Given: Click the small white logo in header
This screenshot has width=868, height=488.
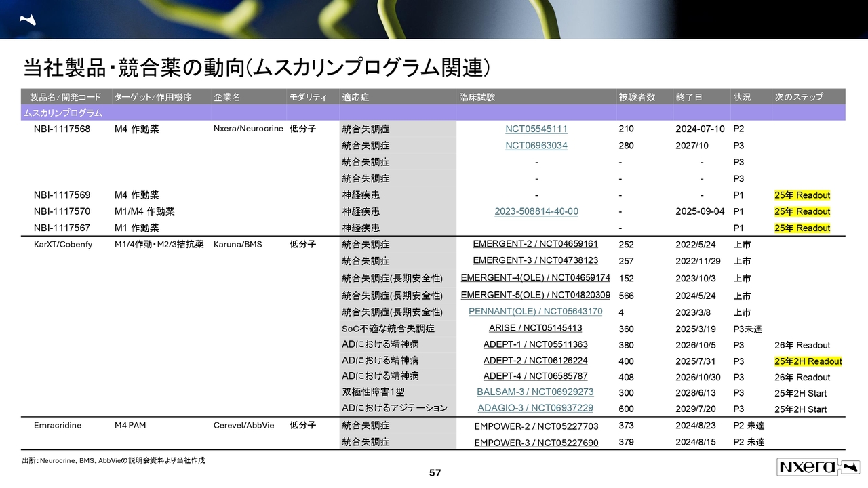Looking at the screenshot, I should point(26,19).
